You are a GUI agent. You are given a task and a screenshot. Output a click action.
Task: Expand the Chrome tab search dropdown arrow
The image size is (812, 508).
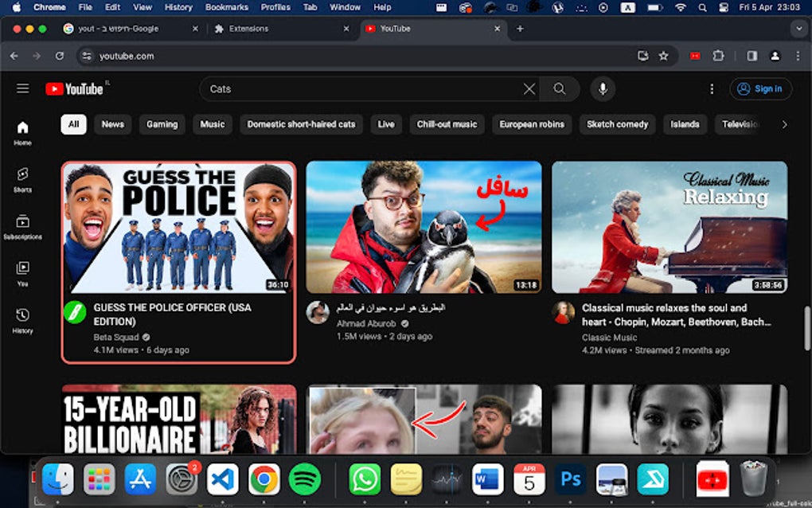click(798, 29)
